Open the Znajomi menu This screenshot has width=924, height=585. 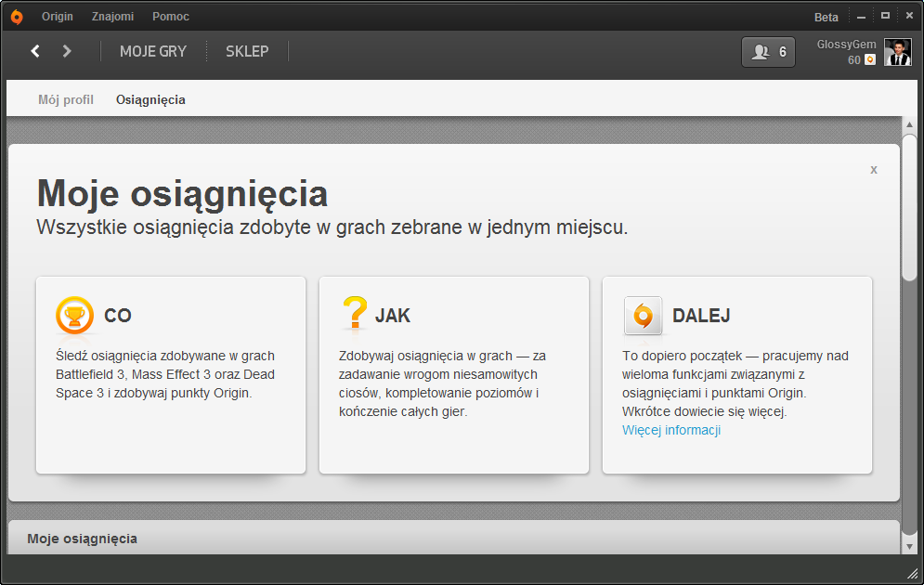(x=112, y=17)
